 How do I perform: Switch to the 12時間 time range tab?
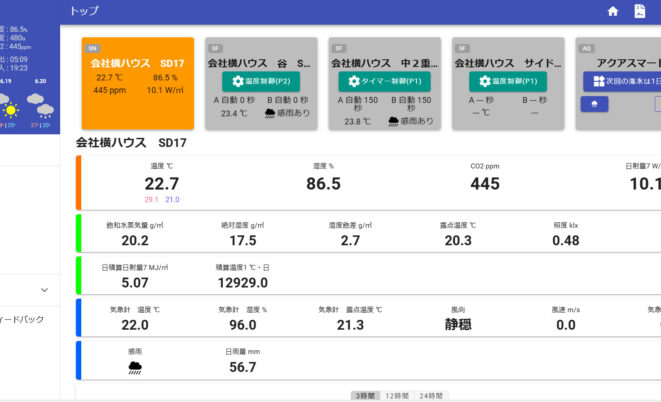coord(396,396)
